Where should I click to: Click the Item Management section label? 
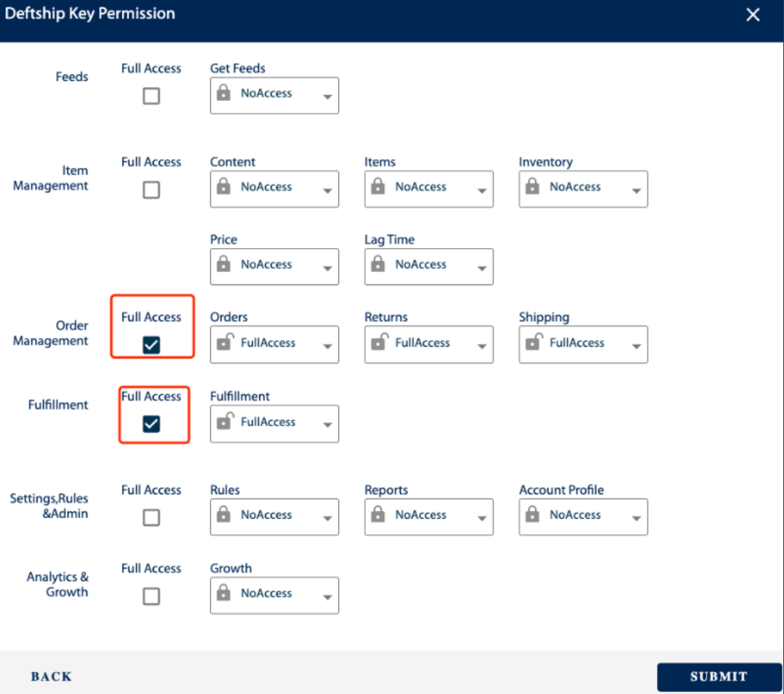pos(50,178)
